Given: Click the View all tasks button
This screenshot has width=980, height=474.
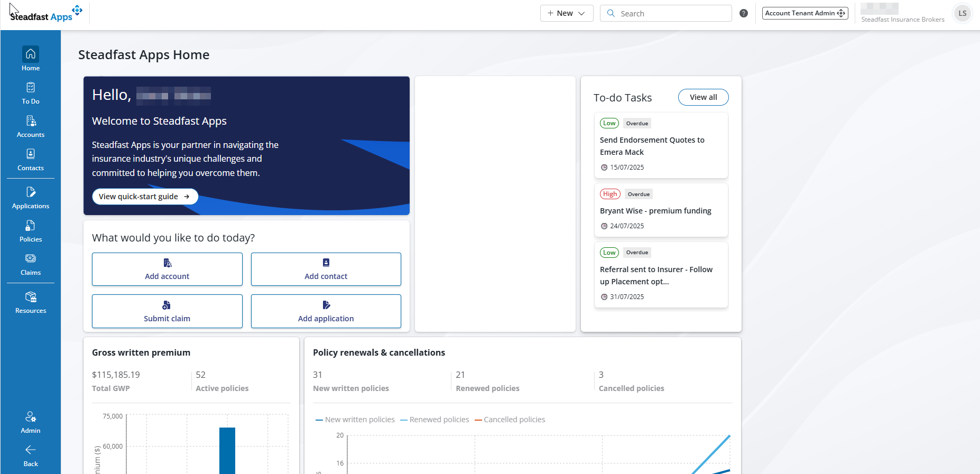Looking at the screenshot, I should [704, 97].
